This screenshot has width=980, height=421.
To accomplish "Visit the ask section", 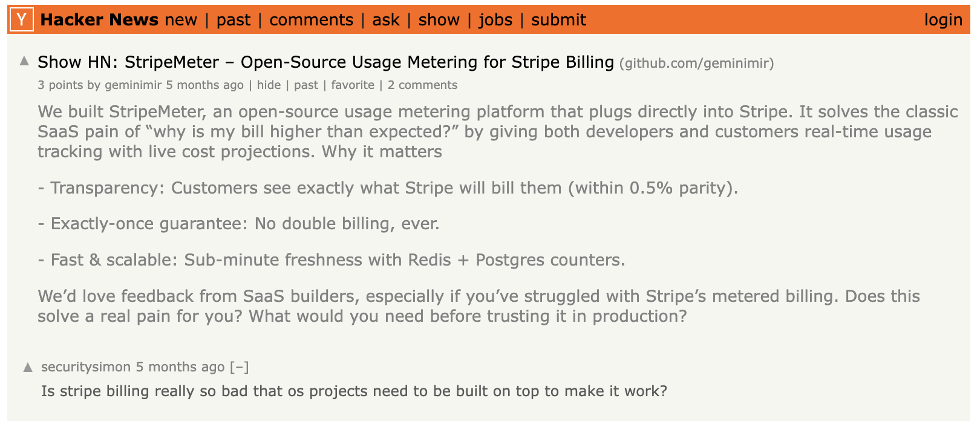I will point(385,19).
